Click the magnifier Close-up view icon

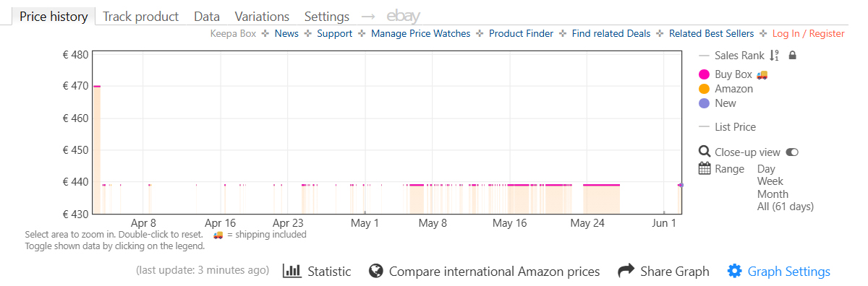pyautogui.click(x=705, y=152)
